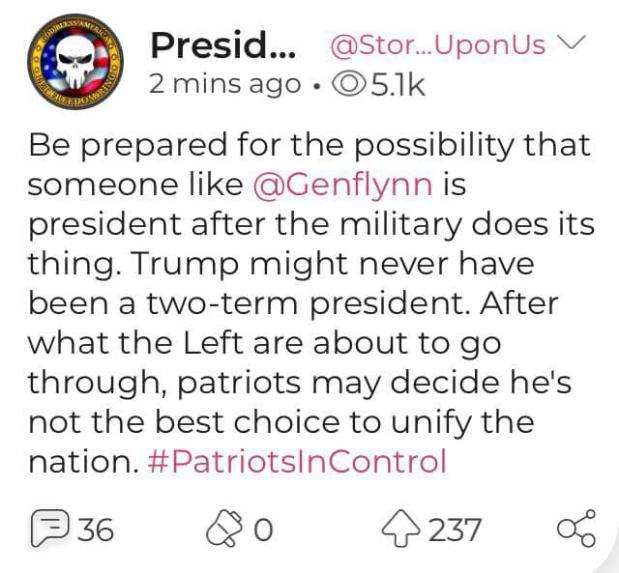Image resolution: width=619 pixels, height=573 pixels.
Task: Open the #PatriotsInControl hashtag
Action: coord(297,461)
